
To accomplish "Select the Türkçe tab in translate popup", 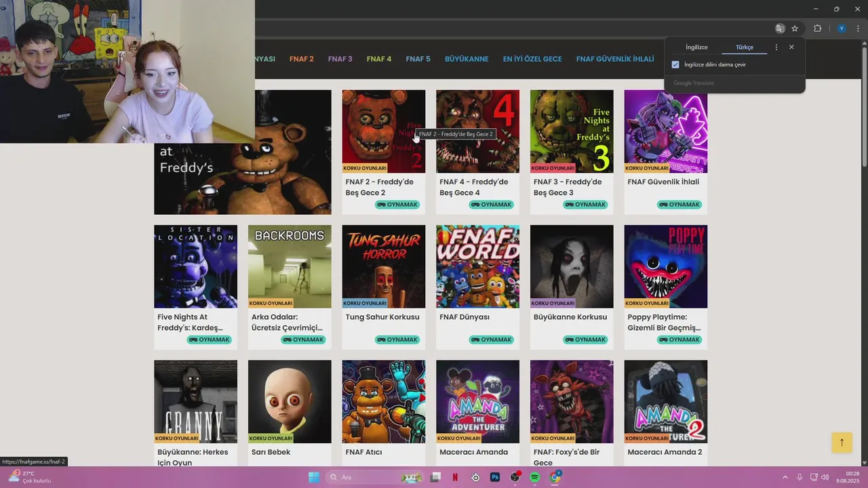I will pos(745,47).
